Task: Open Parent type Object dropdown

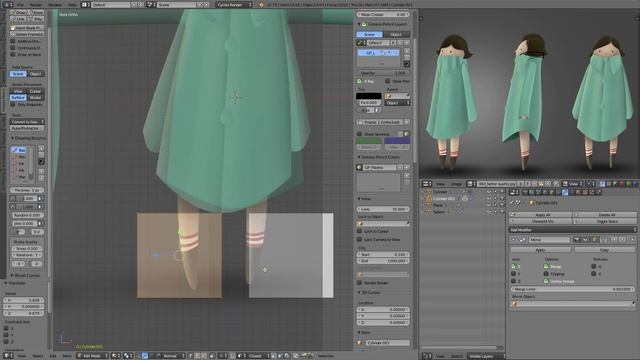Action: [397, 103]
